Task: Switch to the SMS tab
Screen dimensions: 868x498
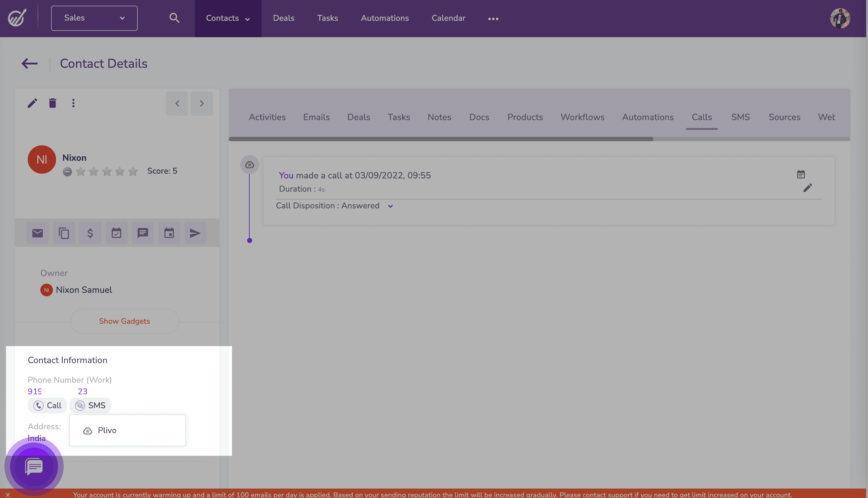Action: 740,117
